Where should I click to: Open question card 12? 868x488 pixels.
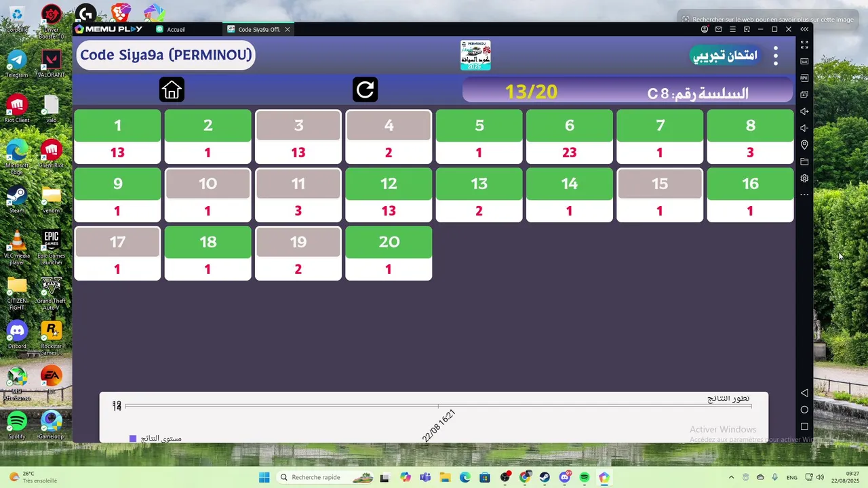(x=389, y=195)
